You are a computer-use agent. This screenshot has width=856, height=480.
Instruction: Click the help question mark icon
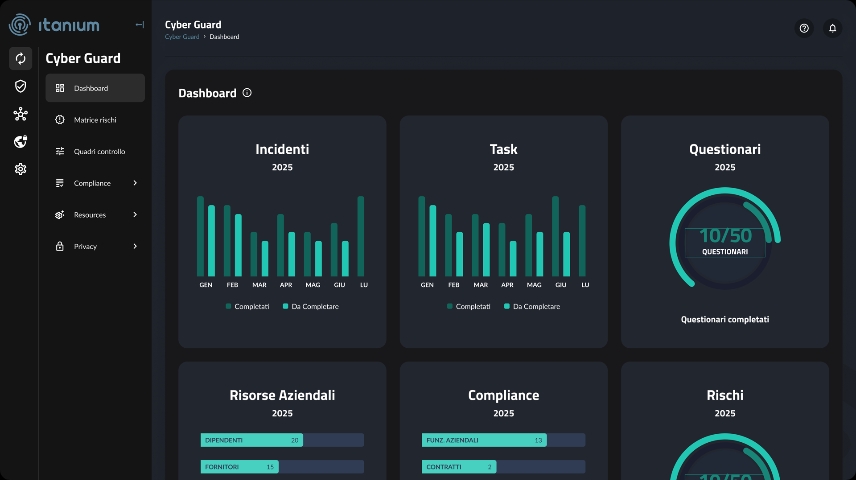(x=804, y=29)
